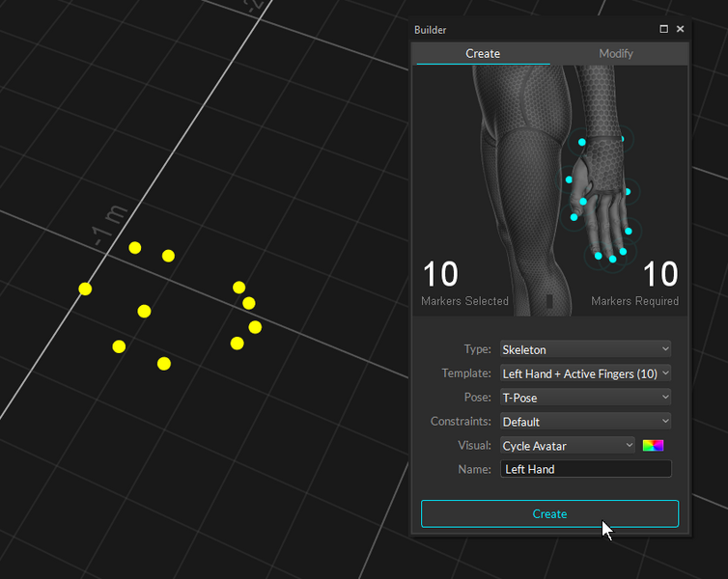728x579 pixels.
Task: Open the Type dropdown showing Skeleton
Action: pos(585,349)
